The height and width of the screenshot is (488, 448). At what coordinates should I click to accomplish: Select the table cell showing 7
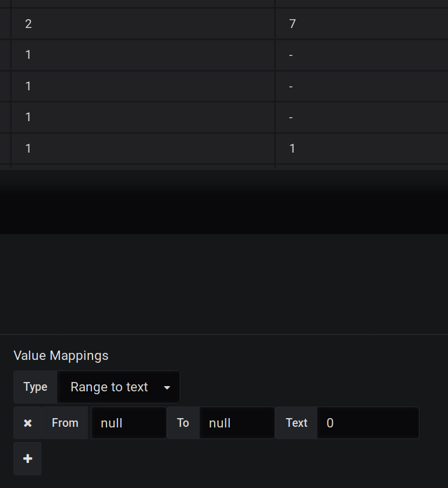[291, 24]
